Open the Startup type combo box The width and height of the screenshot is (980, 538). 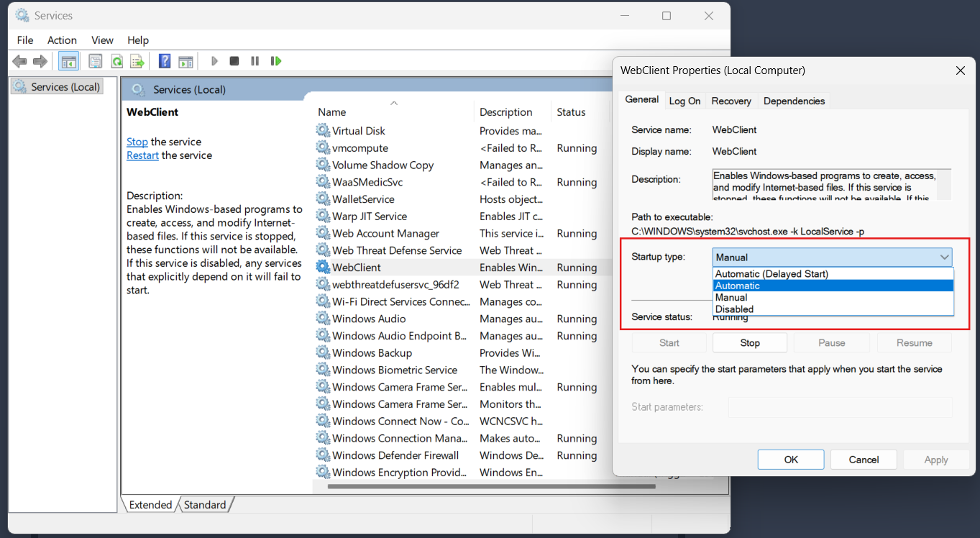click(833, 257)
